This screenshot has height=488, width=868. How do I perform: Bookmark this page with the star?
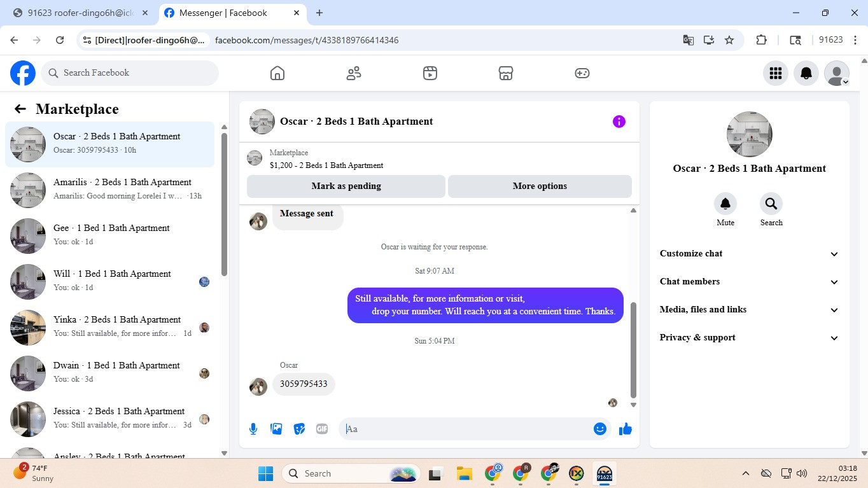(729, 40)
